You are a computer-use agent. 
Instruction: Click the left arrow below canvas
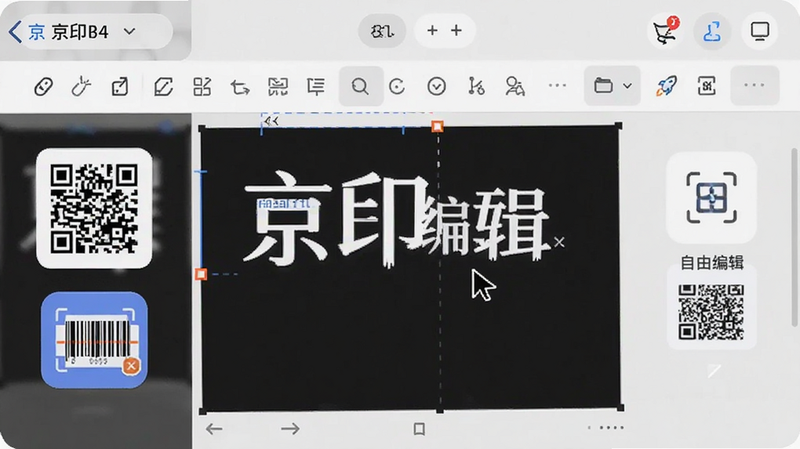tap(214, 429)
